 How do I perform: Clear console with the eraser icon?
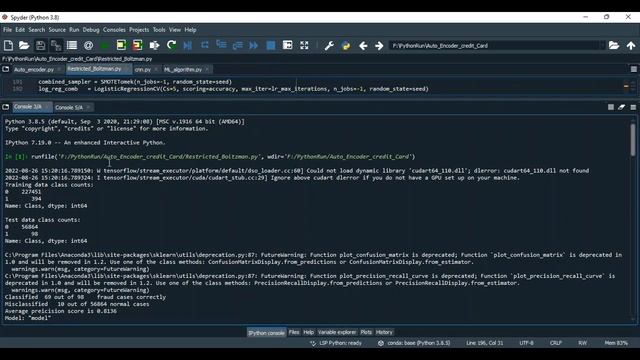click(621, 107)
